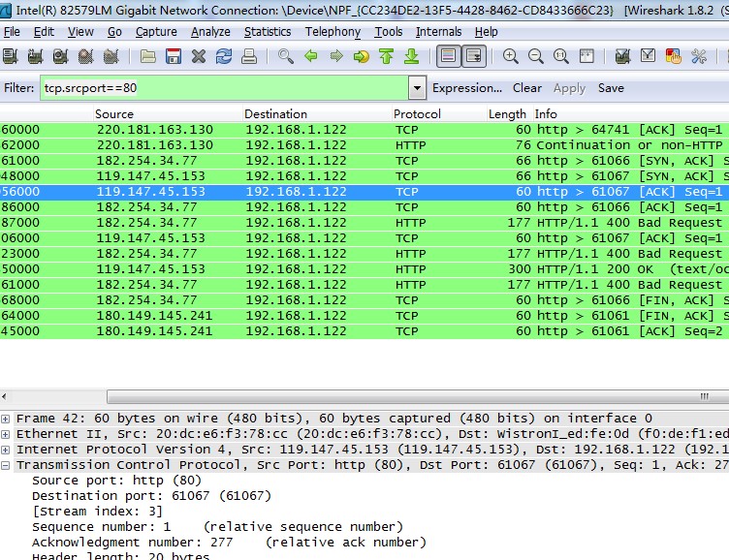
Task: Open the Analyze menu
Action: pos(210,32)
